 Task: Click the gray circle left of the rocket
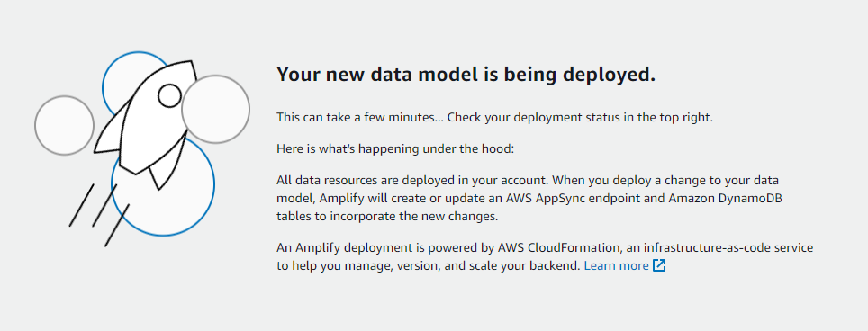64,125
